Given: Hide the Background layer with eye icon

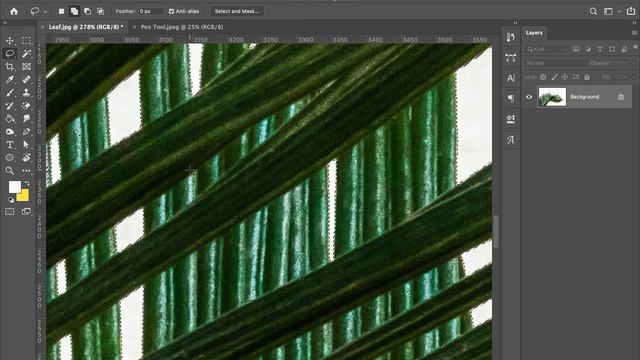Looking at the screenshot, I should click(x=529, y=97).
